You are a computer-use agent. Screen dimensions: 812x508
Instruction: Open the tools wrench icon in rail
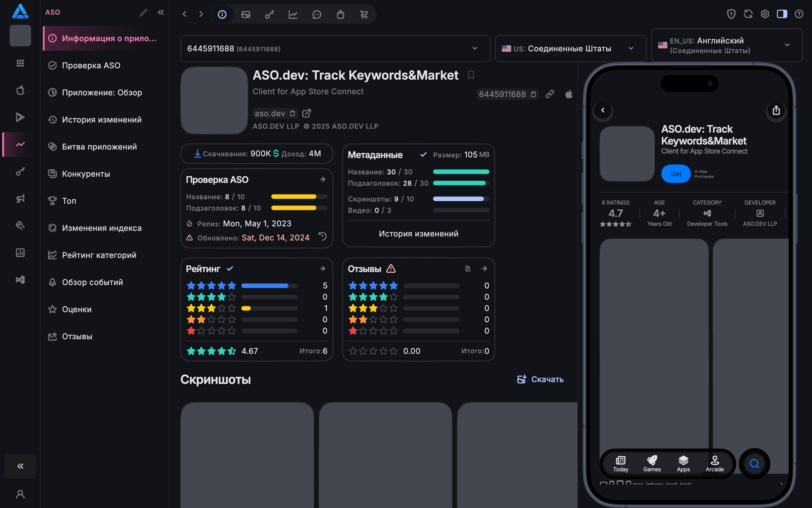(x=20, y=225)
